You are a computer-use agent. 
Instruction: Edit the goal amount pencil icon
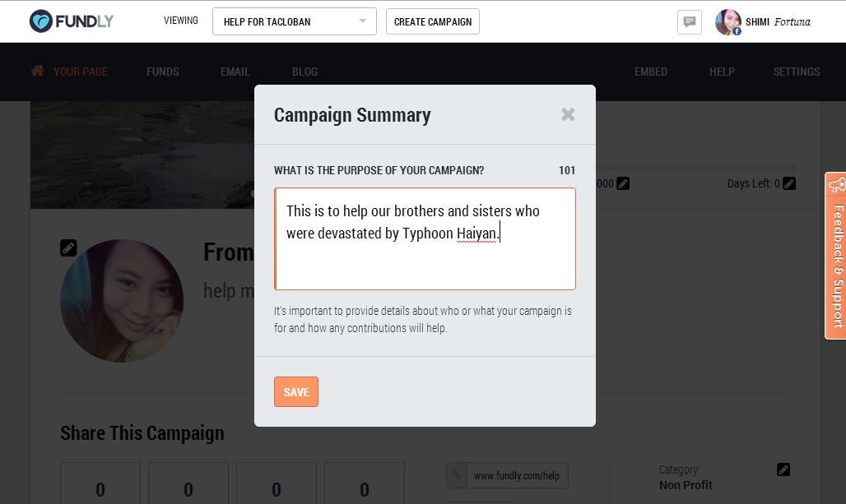tap(623, 183)
